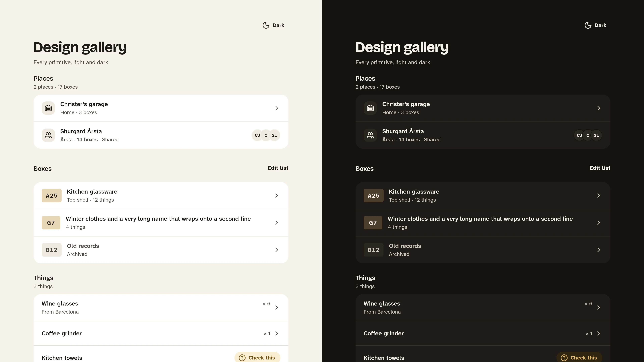
Task: Open Christer's garage chevron in dark panel
Action: click(x=599, y=108)
